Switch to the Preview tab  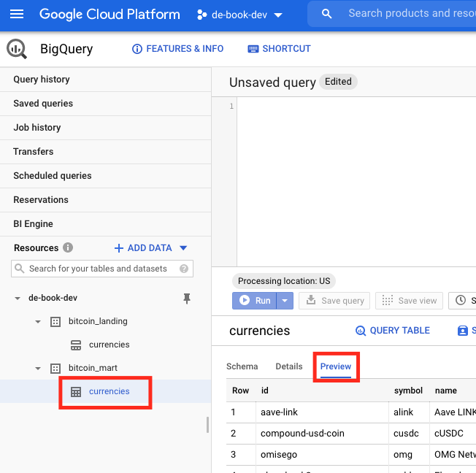336,366
